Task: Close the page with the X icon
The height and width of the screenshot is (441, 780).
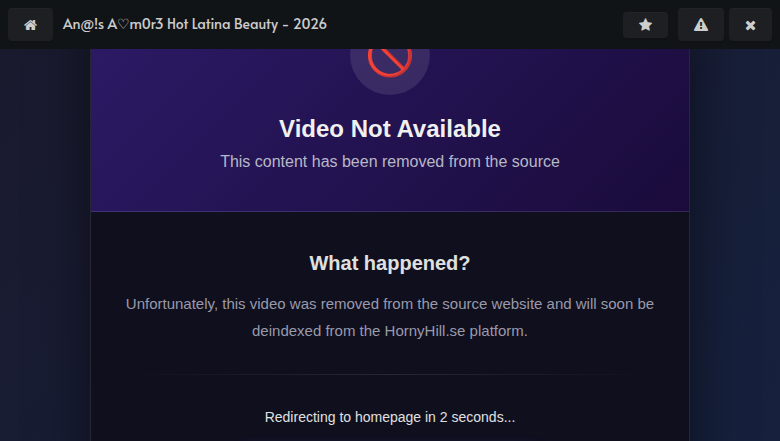Action: (750, 25)
